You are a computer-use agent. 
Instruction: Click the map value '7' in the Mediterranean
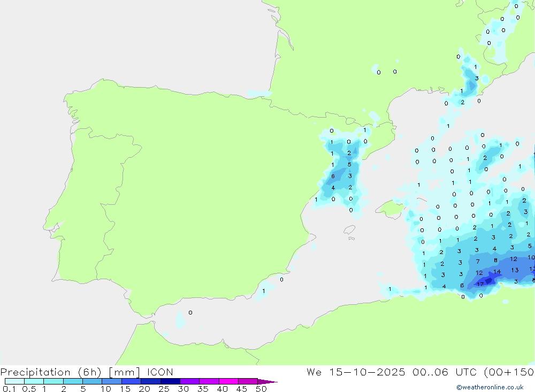(478, 262)
